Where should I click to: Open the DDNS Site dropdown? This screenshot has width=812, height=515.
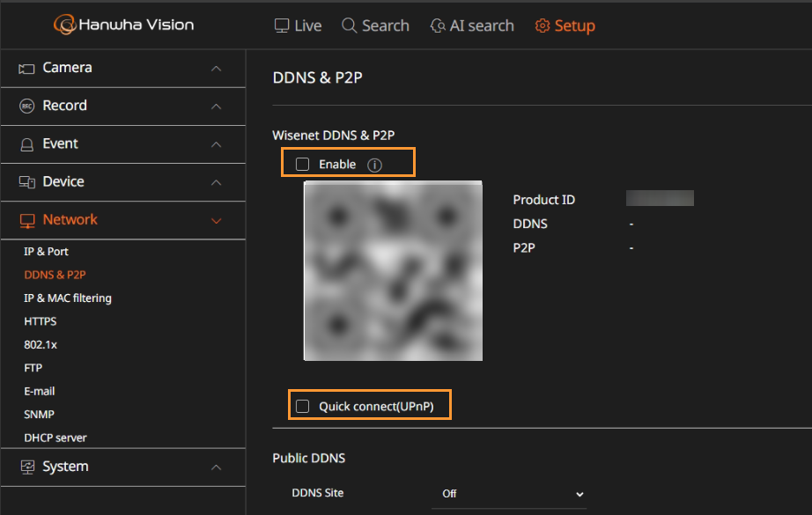click(509, 494)
